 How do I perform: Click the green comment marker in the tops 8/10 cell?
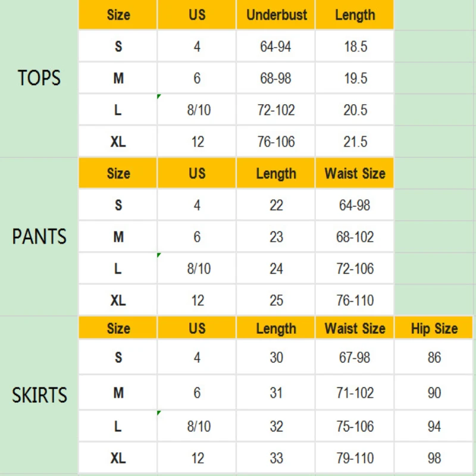coord(159,96)
